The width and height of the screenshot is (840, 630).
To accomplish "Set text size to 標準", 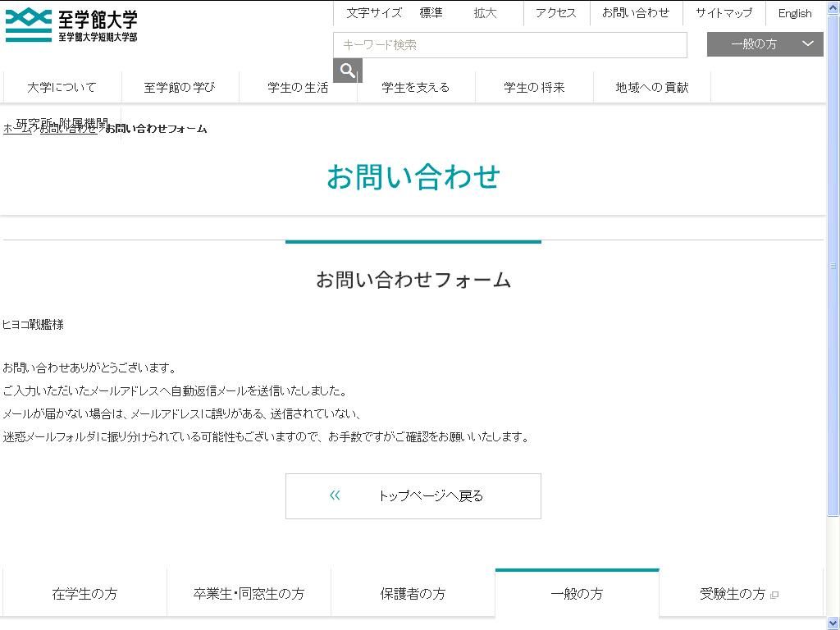I will (431, 13).
